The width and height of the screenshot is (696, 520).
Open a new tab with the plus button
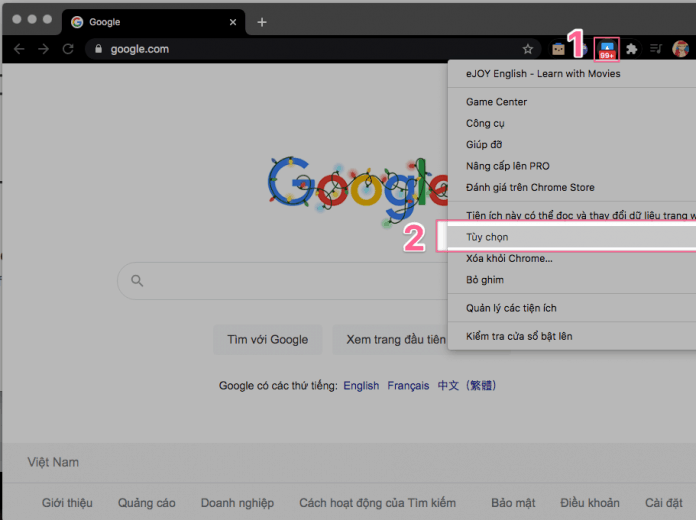(262, 22)
